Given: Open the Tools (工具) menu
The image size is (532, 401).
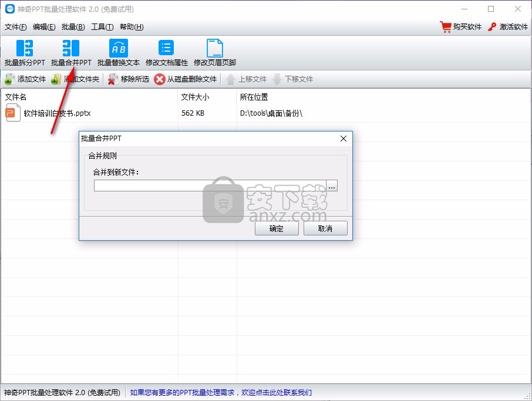Looking at the screenshot, I should pyautogui.click(x=102, y=27).
